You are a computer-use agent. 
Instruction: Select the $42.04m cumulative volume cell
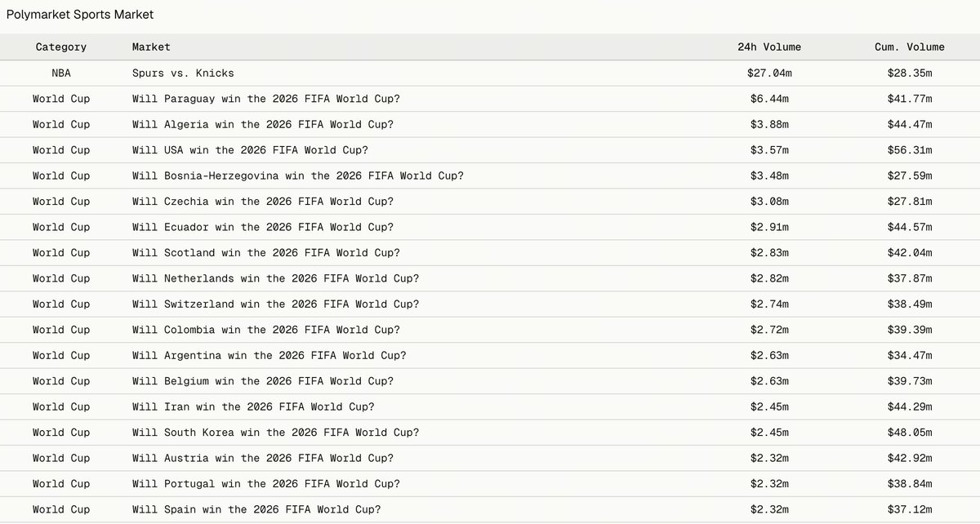pos(909,253)
